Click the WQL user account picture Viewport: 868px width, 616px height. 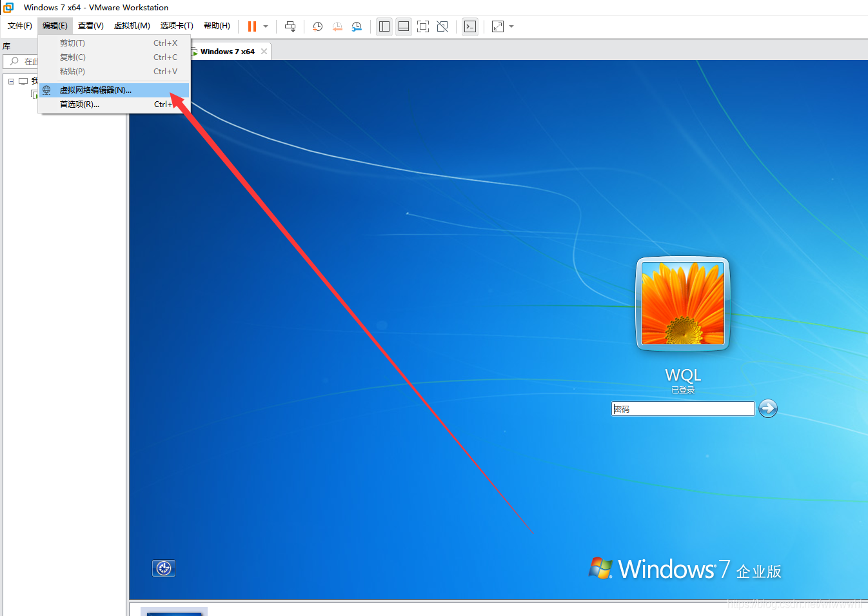(683, 304)
